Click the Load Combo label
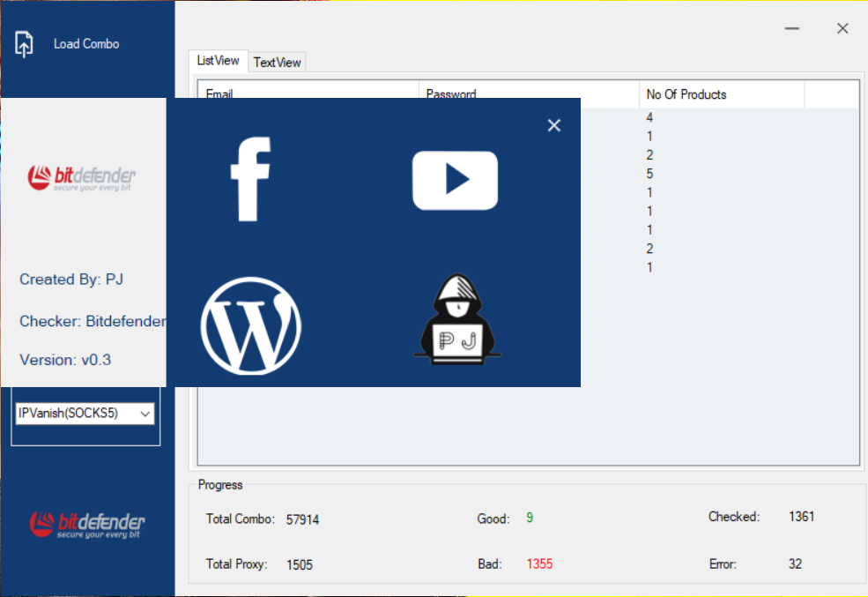 (86, 44)
